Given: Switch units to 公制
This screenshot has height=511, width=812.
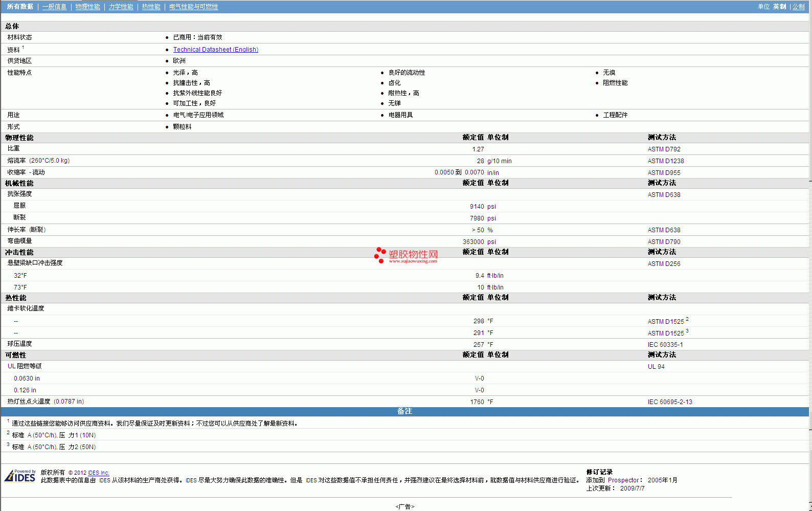Looking at the screenshot, I should pos(798,7).
